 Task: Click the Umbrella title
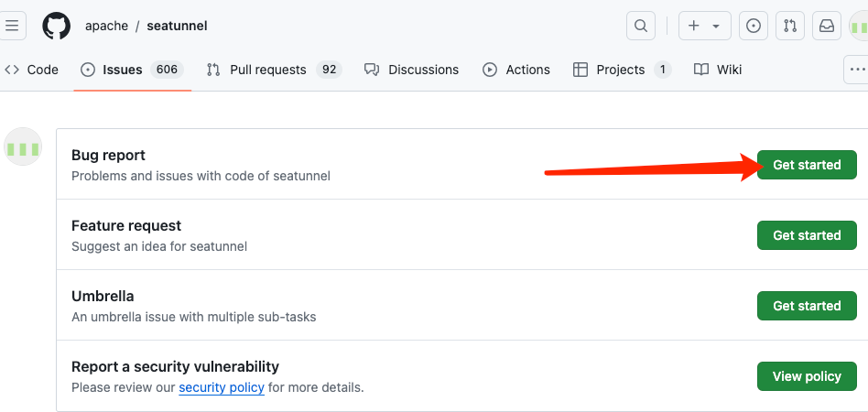point(103,297)
